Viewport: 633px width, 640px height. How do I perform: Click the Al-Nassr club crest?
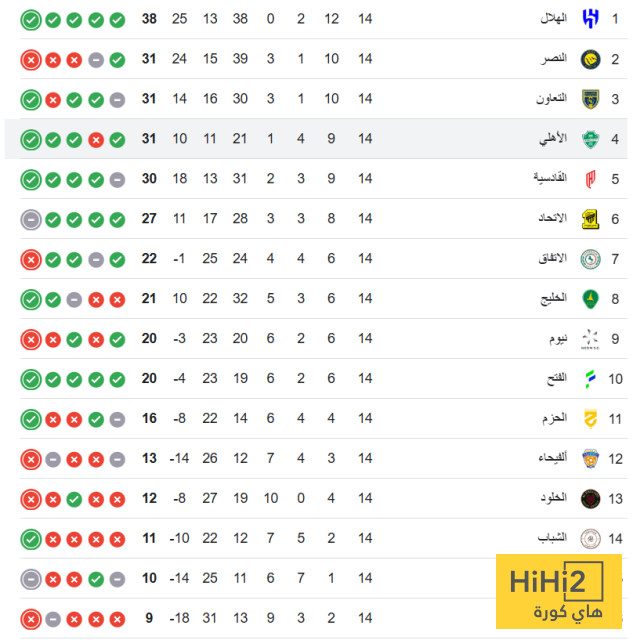pyautogui.click(x=590, y=59)
